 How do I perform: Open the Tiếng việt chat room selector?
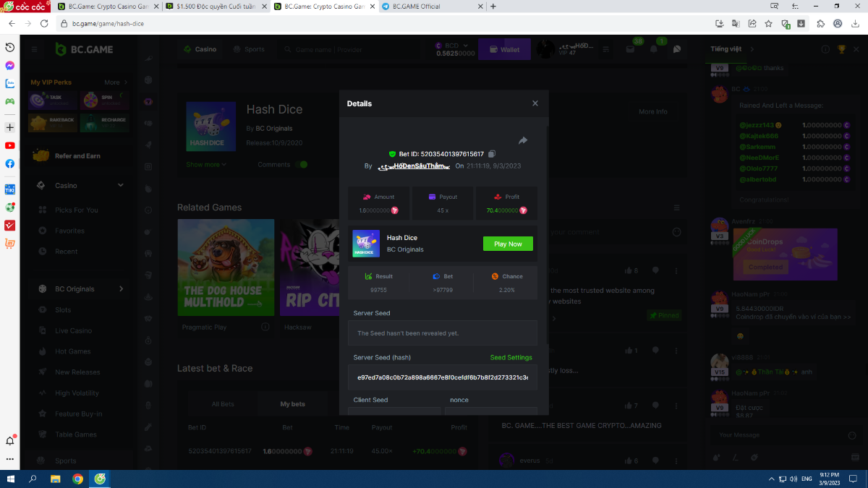(731, 49)
